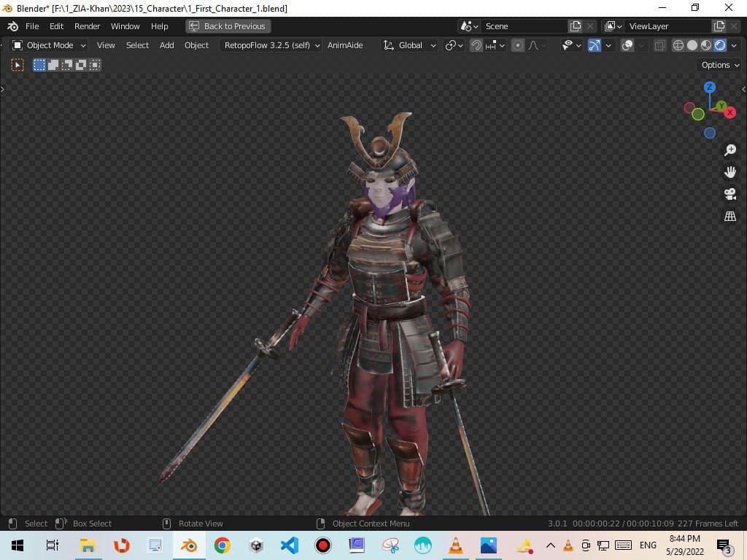Expand the Options dropdown

pos(719,65)
